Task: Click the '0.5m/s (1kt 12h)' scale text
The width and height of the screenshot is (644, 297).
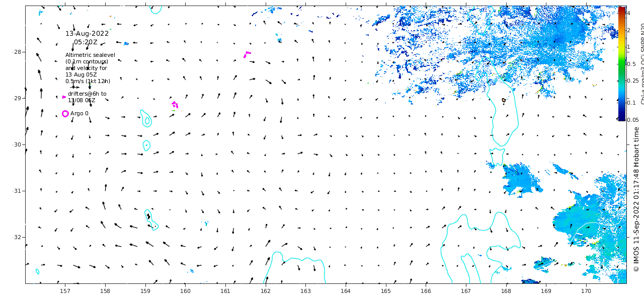Action: pos(88,81)
